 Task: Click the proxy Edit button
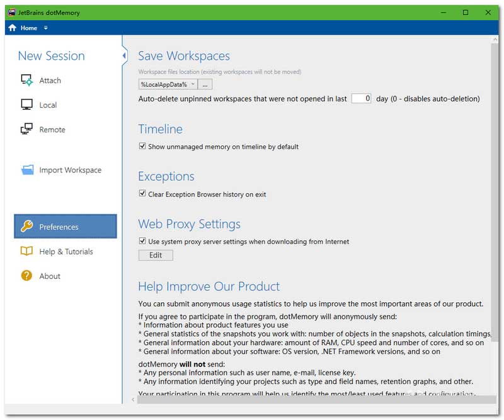click(156, 255)
